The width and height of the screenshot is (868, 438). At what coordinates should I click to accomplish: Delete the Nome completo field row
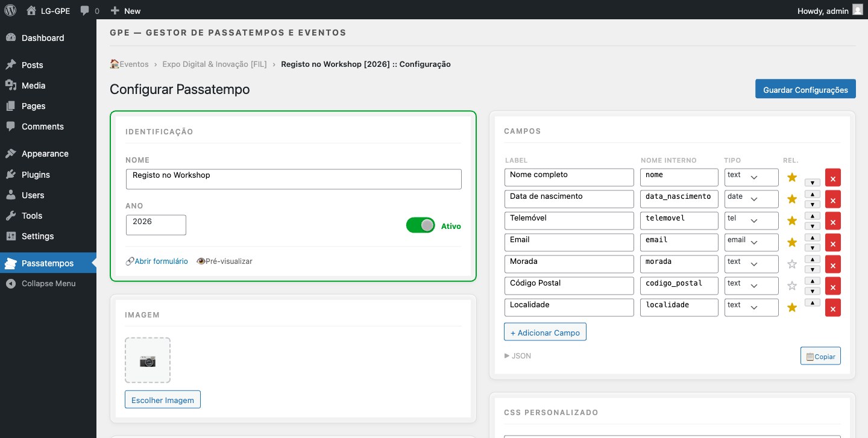(x=832, y=178)
